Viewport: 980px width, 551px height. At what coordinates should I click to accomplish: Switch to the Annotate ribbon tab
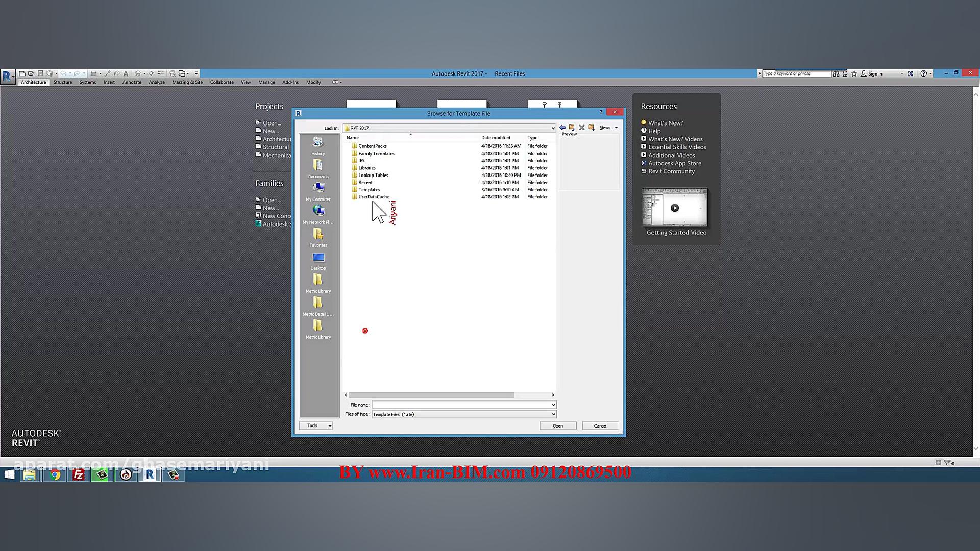(132, 82)
